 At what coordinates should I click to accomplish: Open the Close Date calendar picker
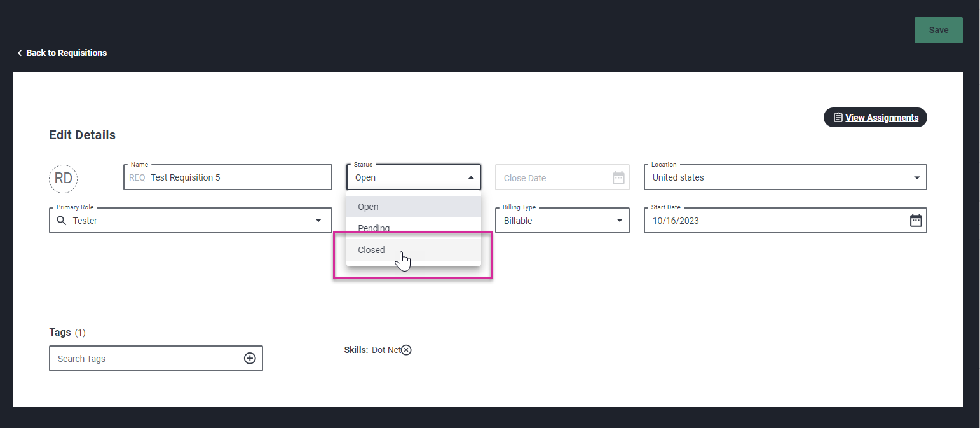click(x=618, y=178)
